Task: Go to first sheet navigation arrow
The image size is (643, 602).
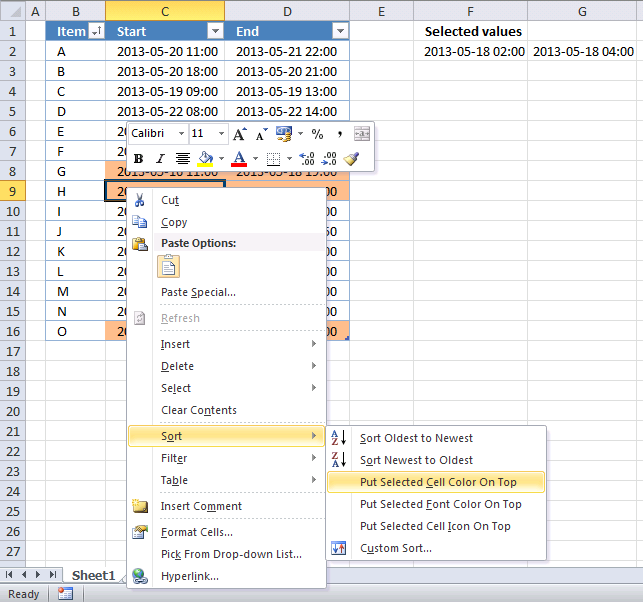Action: 9,575
